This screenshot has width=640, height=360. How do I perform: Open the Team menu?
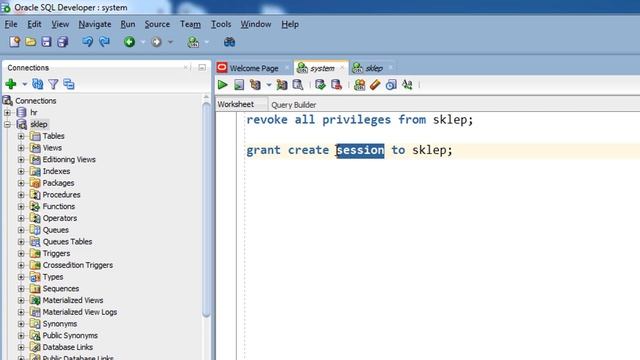coord(190,24)
